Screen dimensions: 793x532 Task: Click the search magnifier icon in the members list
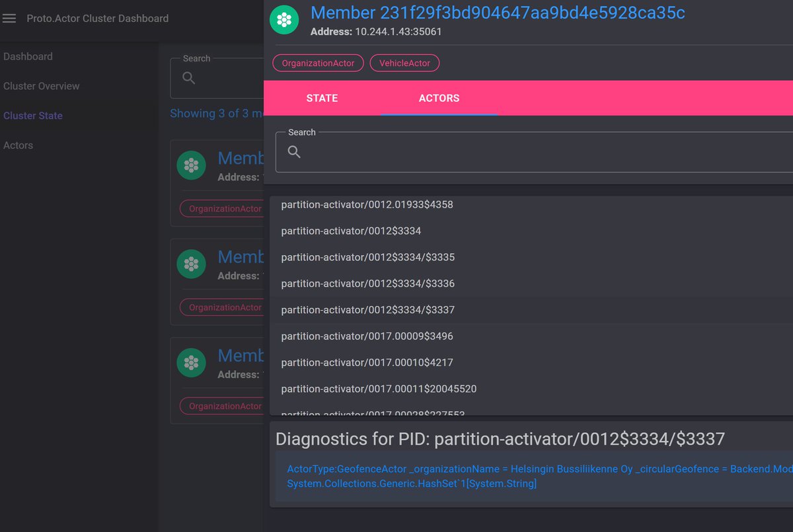(188, 78)
